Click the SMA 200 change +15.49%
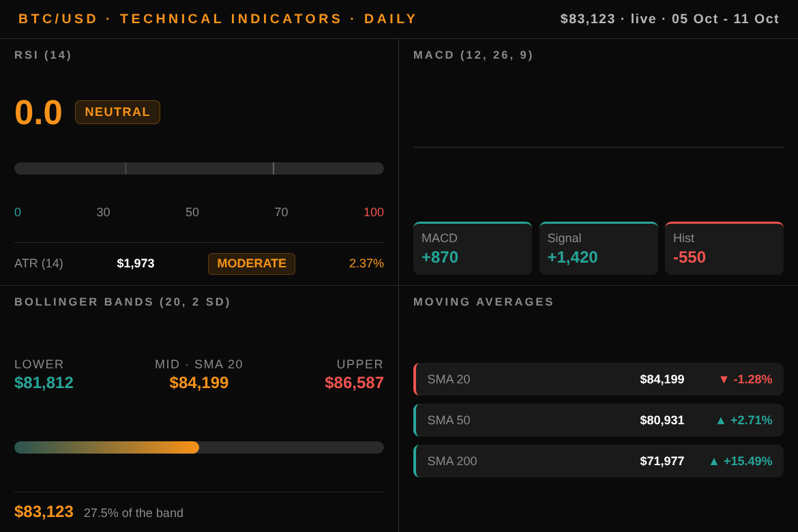Image resolution: width=798 pixels, height=532 pixels. pos(748,461)
